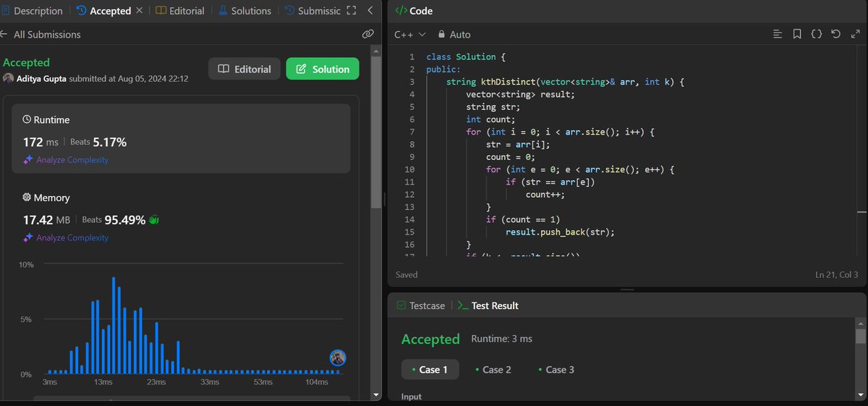
Task: Open the Solutions tab
Action: point(244,11)
